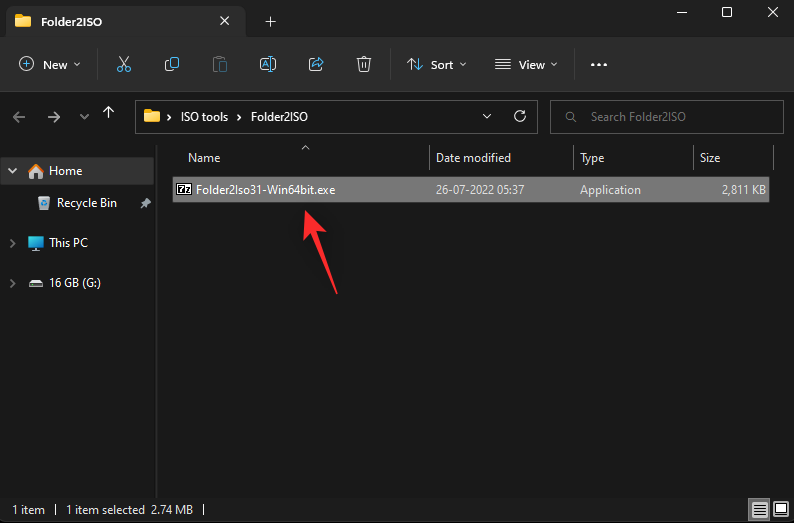Viewport: 794px width, 523px height.
Task: Select the Folder2ISO tab
Action: pos(124,21)
